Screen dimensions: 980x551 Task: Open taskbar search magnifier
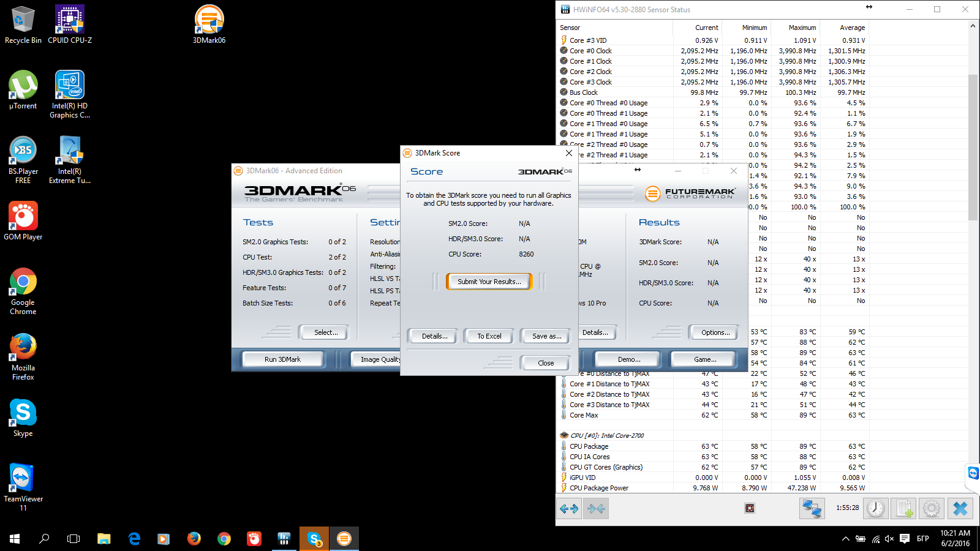(x=44, y=539)
